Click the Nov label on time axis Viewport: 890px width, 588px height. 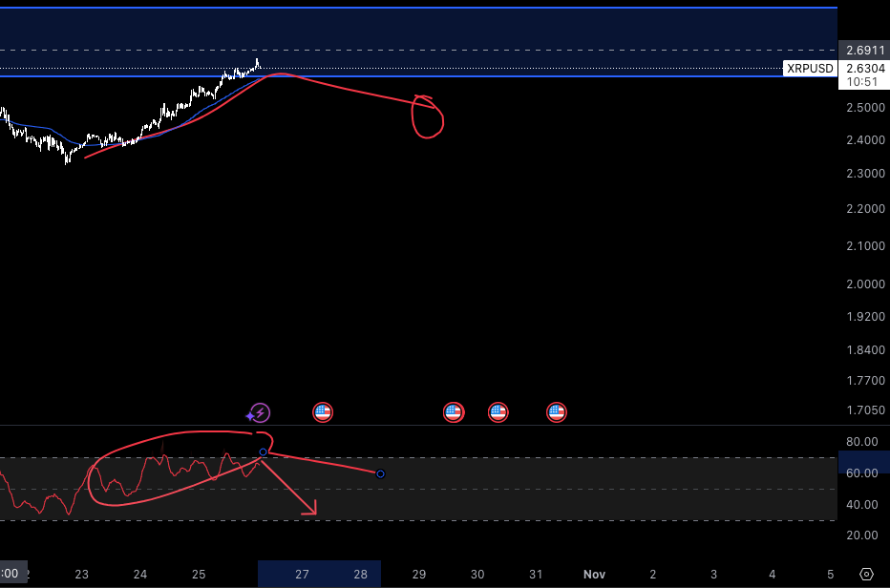tap(594, 574)
